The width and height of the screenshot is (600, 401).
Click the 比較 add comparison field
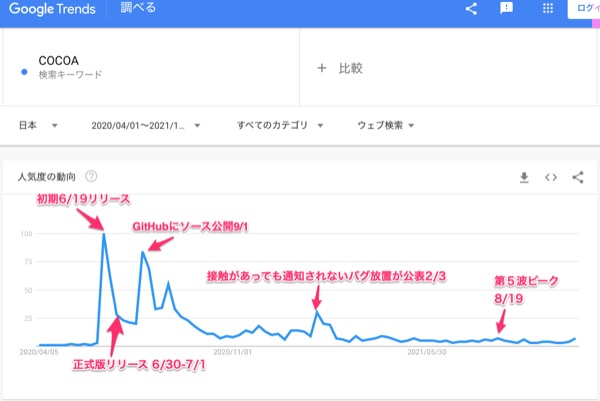click(448, 68)
